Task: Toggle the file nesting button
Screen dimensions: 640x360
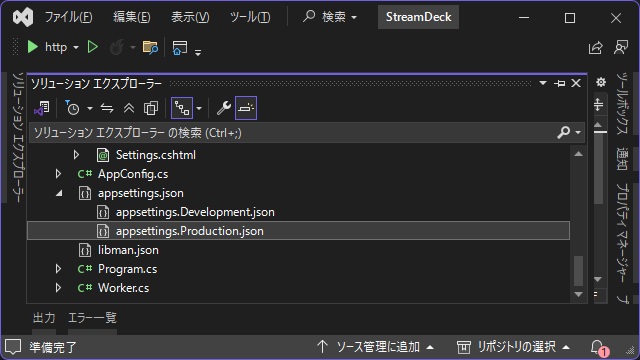Action: 182,108
